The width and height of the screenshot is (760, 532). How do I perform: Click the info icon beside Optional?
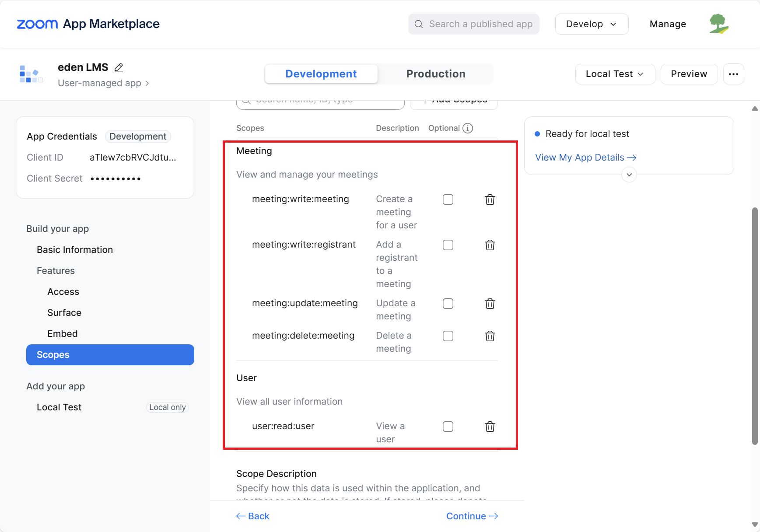(468, 128)
